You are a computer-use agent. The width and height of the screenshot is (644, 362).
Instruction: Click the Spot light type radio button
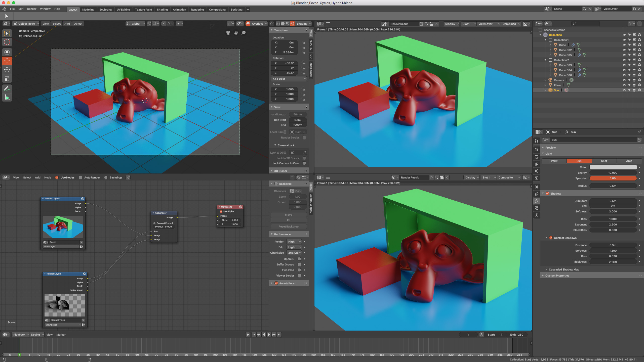point(604,160)
